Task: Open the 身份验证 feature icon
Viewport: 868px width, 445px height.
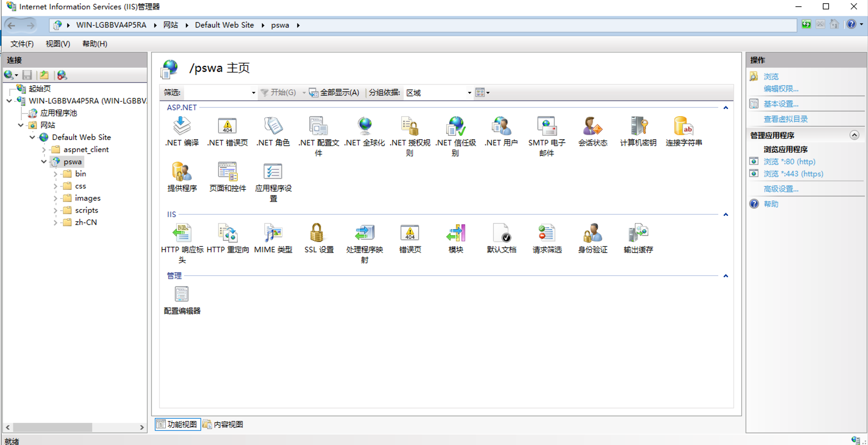Action: point(592,239)
